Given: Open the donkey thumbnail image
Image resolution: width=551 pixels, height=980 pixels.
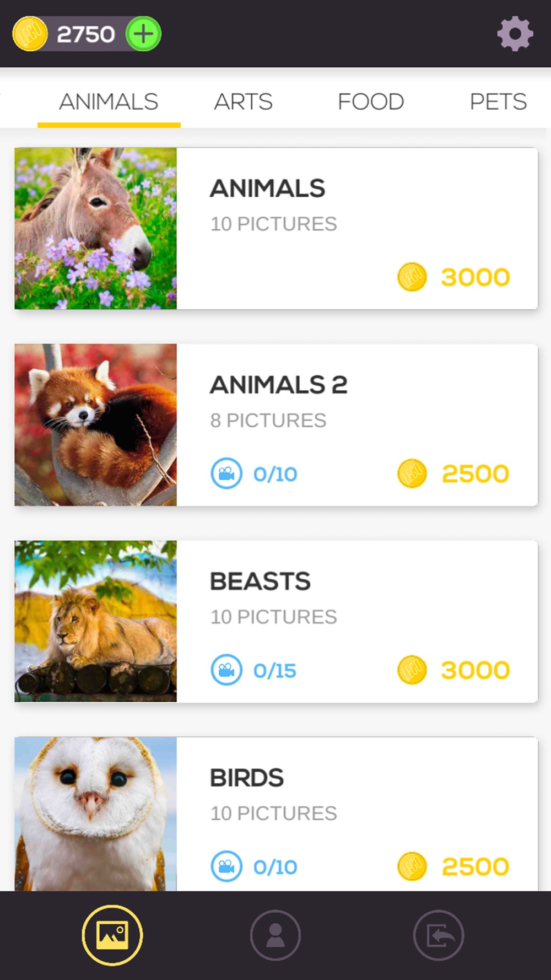Looking at the screenshot, I should (96, 228).
